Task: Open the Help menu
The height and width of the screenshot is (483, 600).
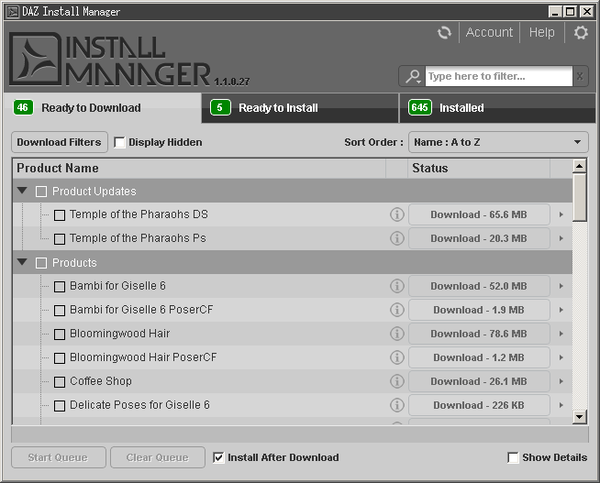Action: click(x=541, y=33)
